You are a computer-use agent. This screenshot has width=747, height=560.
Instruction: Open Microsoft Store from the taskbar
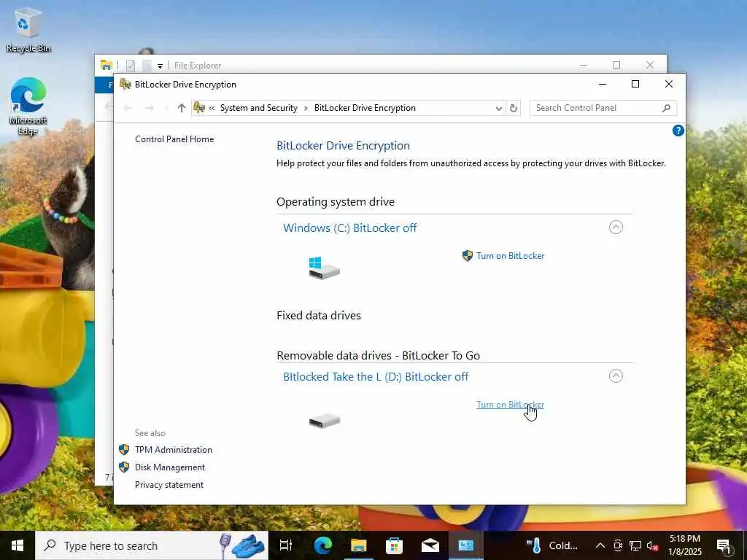click(x=394, y=545)
